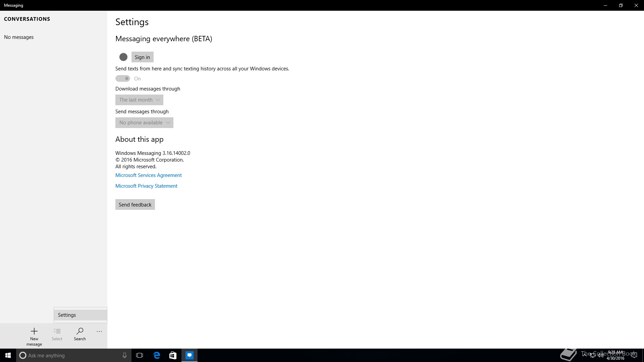Viewport: 644px width, 362px height.
Task: Click the "Messaging everywhere (BETA)" heading
Action: click(164, 39)
